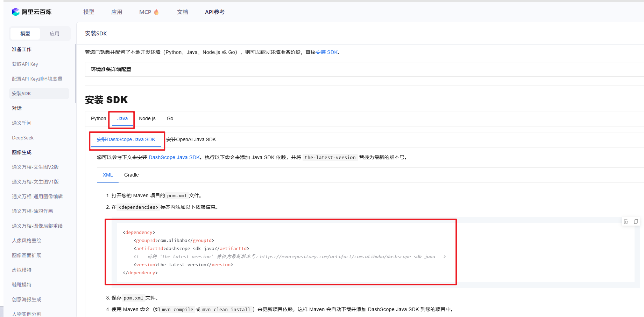Image resolution: width=644 pixels, height=317 pixels.
Task: Click the artifactId dashscope-sdk-java code line
Action: 191,248
